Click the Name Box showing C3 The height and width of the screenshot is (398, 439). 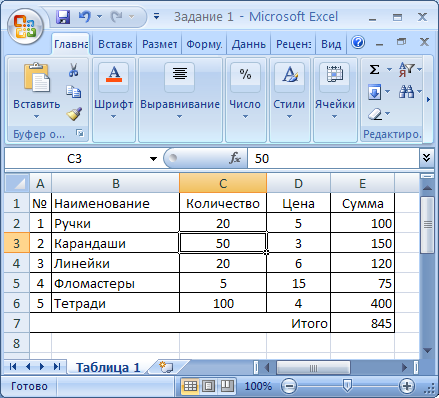74,159
